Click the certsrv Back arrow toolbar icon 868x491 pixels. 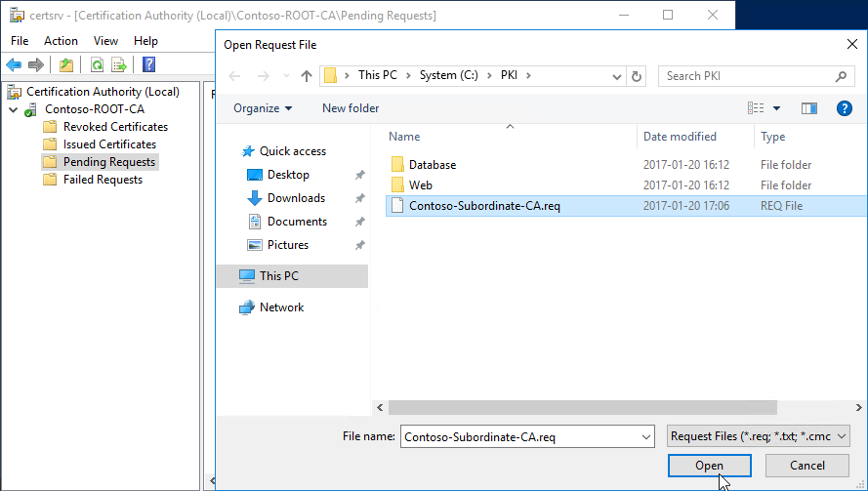pyautogui.click(x=14, y=64)
